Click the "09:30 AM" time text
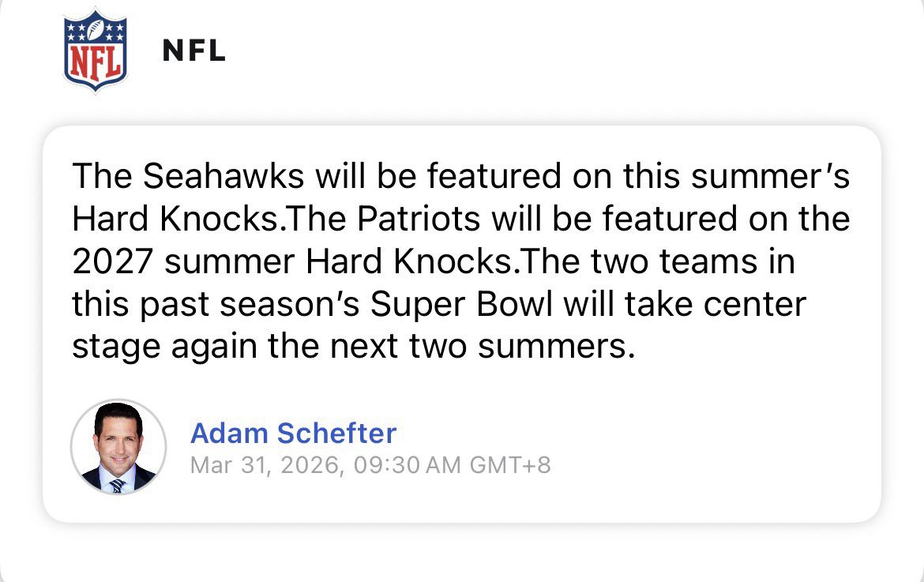This screenshot has height=582, width=924. (408, 464)
